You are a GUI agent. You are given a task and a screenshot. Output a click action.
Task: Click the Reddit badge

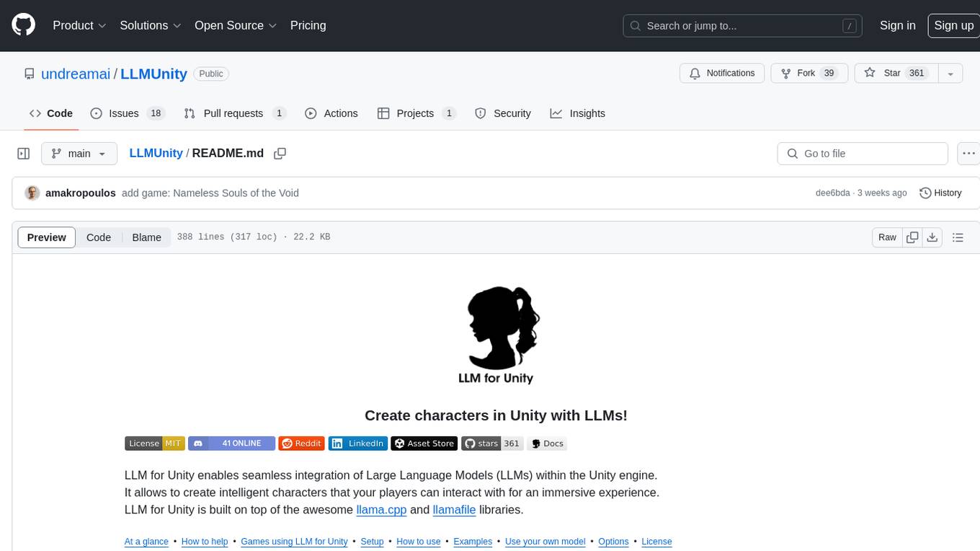coord(301,444)
